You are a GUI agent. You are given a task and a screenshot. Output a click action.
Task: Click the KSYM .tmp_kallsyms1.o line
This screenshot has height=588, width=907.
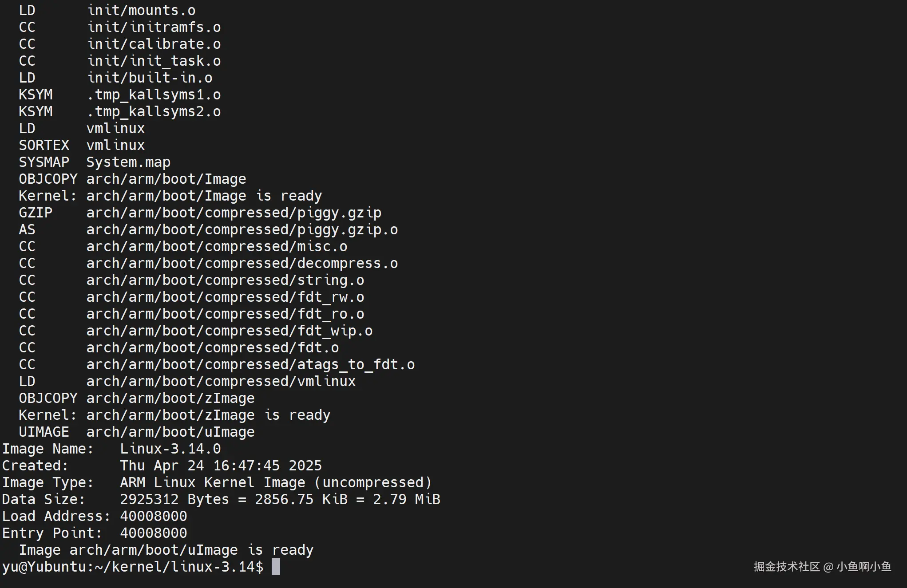[x=120, y=95]
